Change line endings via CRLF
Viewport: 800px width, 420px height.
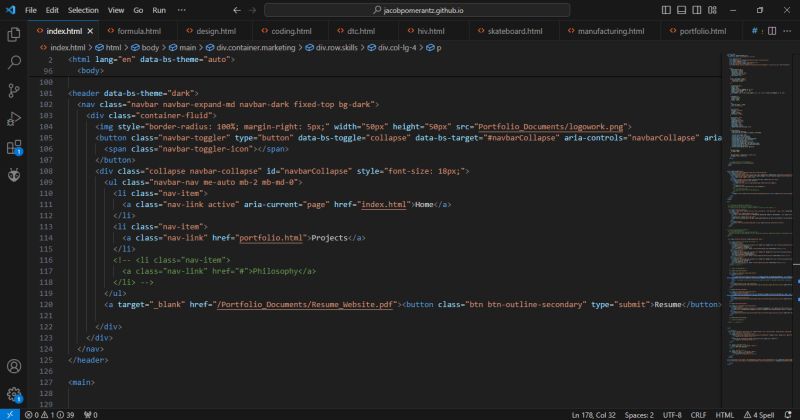(698, 415)
